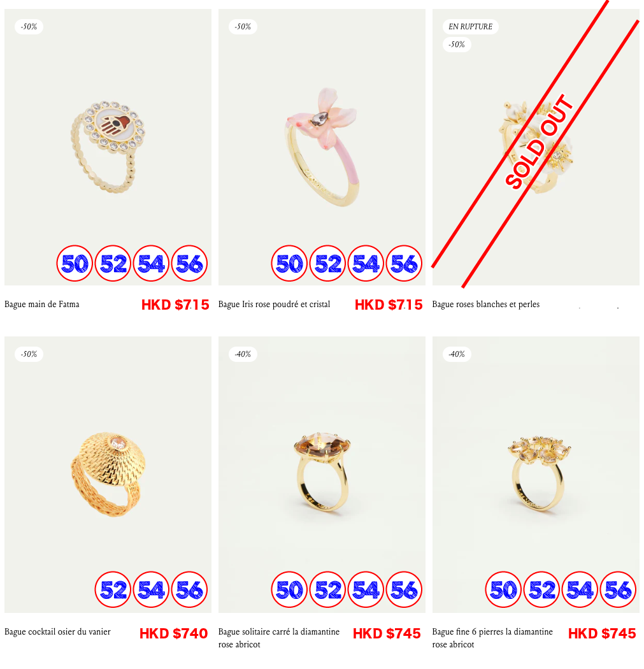View the pink Iris flower ring photo
644x669 pixels.
click(x=322, y=147)
